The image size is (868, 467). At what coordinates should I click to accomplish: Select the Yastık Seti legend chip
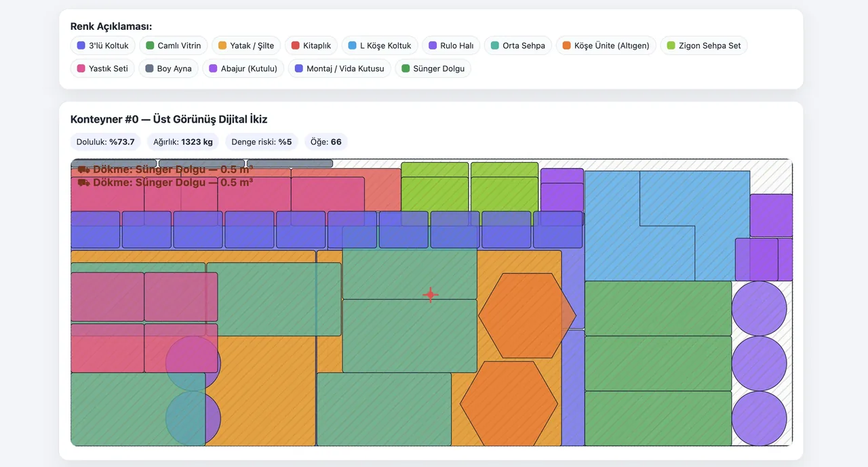pos(102,68)
